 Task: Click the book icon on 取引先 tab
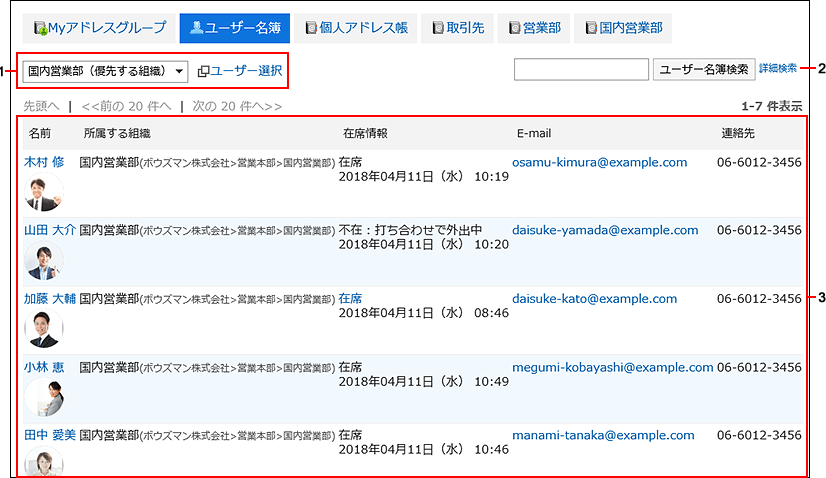(438, 28)
